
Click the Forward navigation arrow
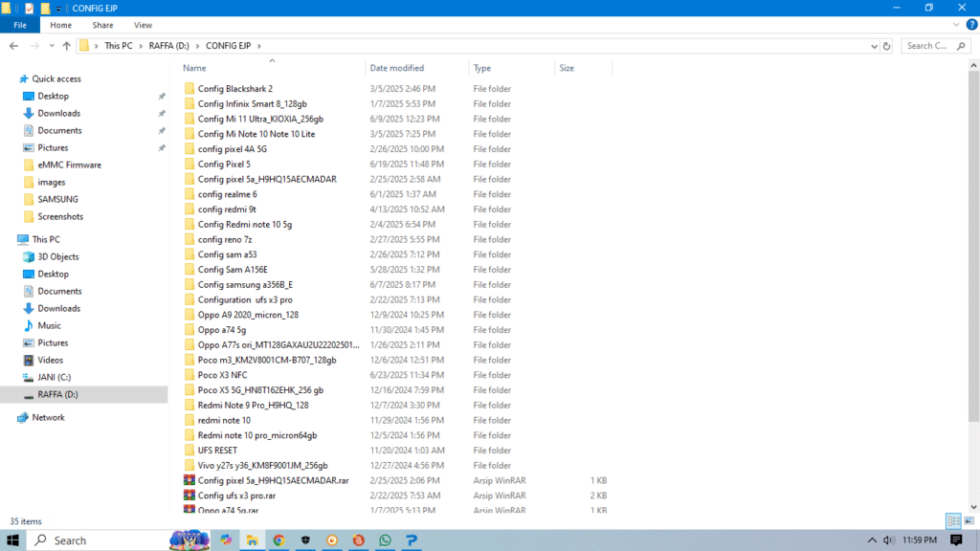(x=34, y=46)
